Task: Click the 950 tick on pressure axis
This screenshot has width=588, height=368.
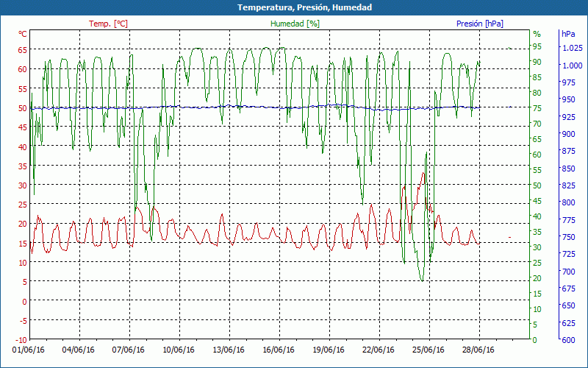Action: 568,99
